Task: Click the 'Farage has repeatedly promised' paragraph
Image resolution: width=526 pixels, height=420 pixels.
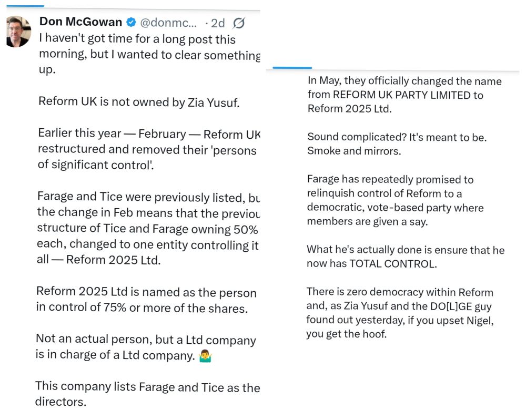Action: 395,200
